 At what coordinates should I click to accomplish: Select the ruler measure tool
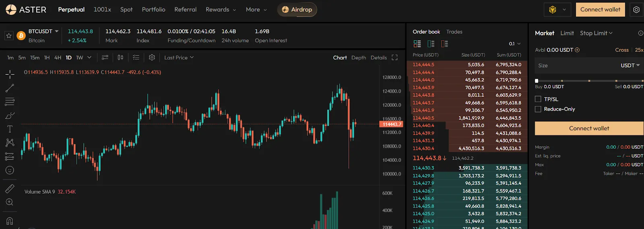tap(10, 188)
